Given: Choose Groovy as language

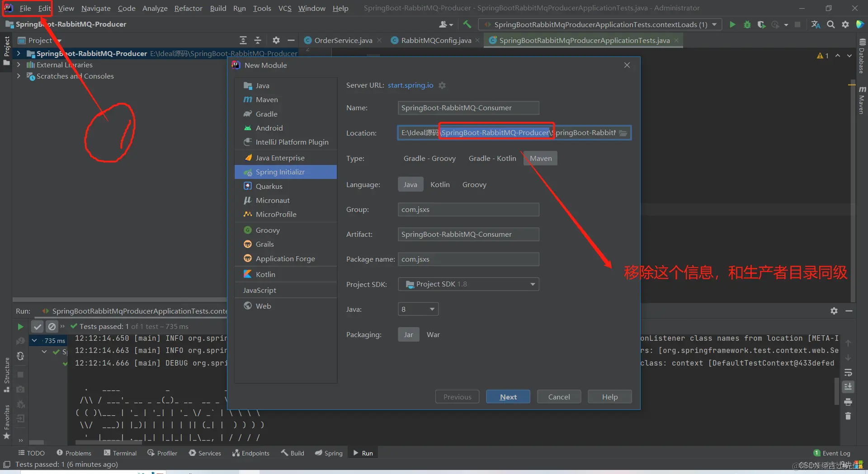Looking at the screenshot, I should (474, 185).
